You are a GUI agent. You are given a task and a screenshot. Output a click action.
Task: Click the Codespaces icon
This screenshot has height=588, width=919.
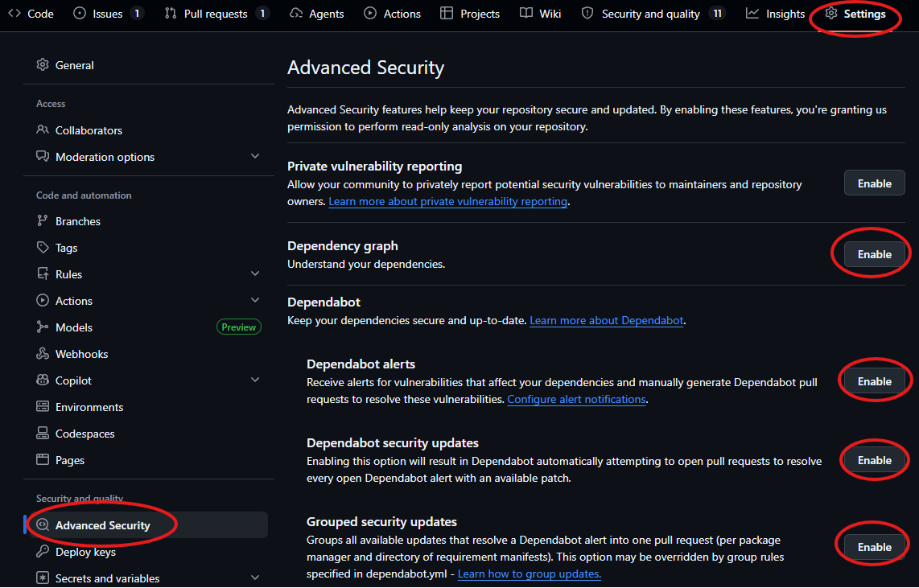(x=42, y=433)
